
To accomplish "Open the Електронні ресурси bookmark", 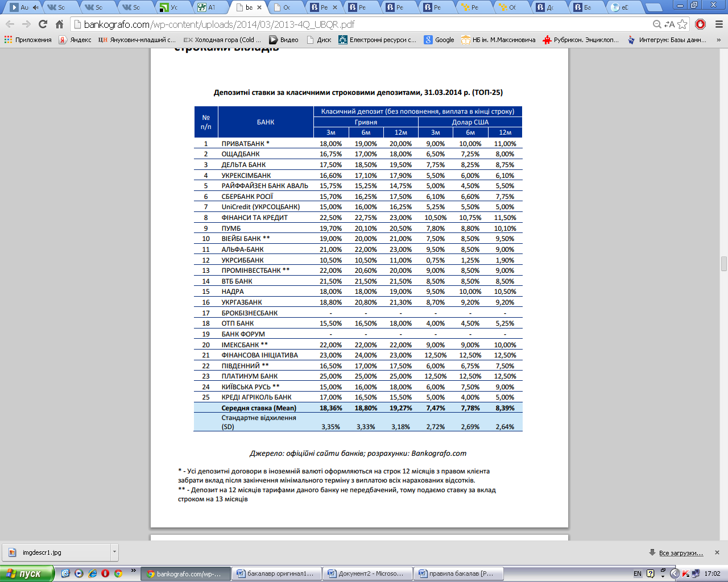I will pos(378,40).
